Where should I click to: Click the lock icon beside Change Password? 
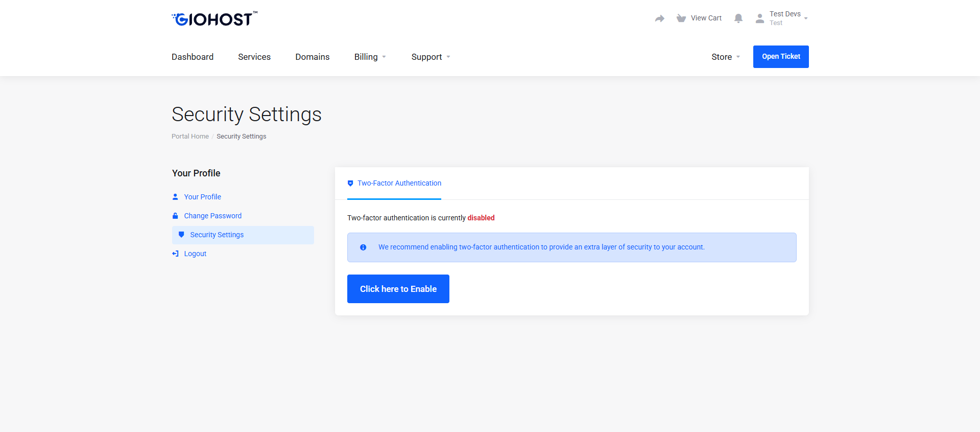click(x=175, y=216)
